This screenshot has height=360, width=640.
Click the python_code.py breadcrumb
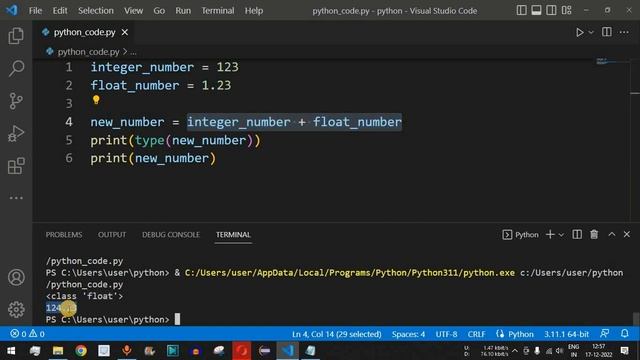[x=88, y=52]
